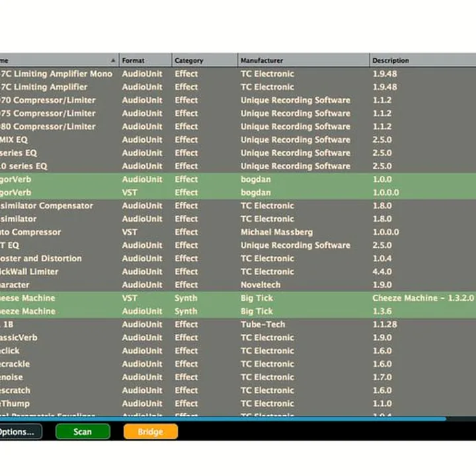Select the 'similator Compensator' row
The width and height of the screenshot is (476, 476).
click(238, 206)
